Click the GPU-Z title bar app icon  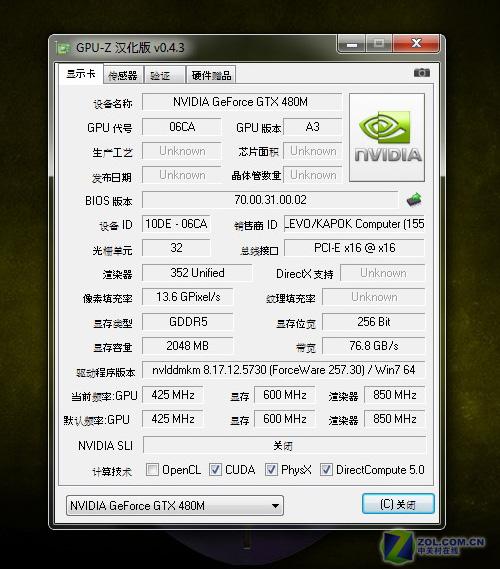click(x=62, y=48)
